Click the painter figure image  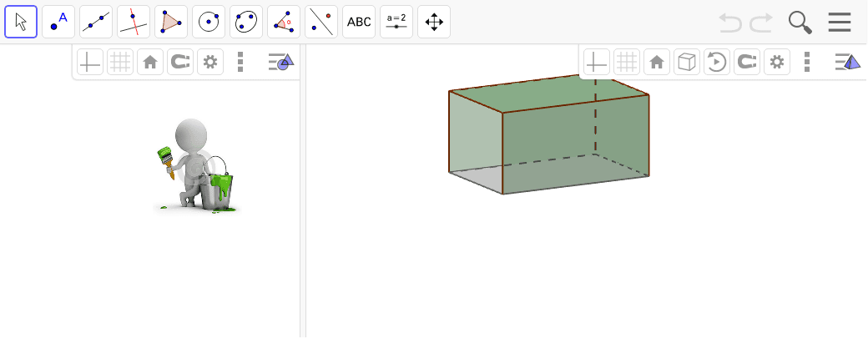[x=196, y=165]
